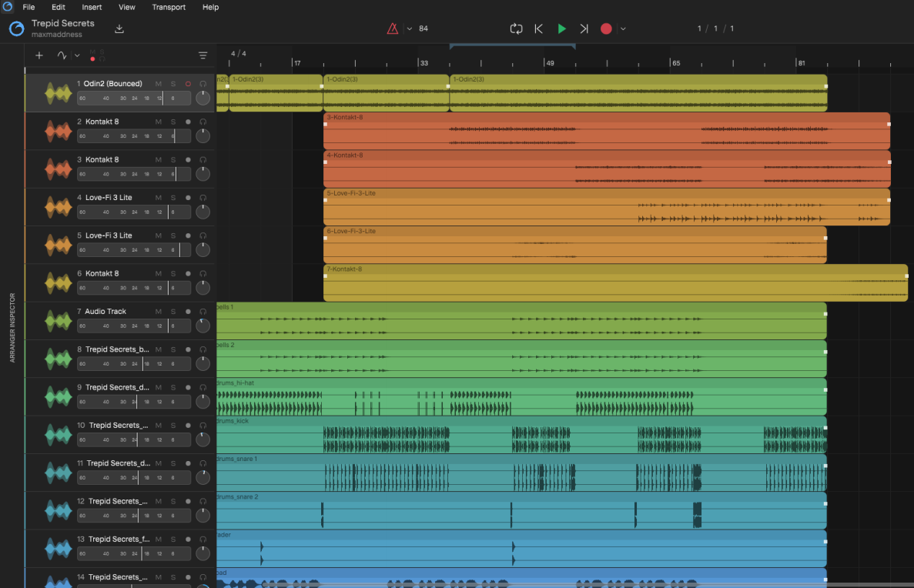The height and width of the screenshot is (588, 914).
Task: Open the automation dropdown chevron
Action: point(77,55)
